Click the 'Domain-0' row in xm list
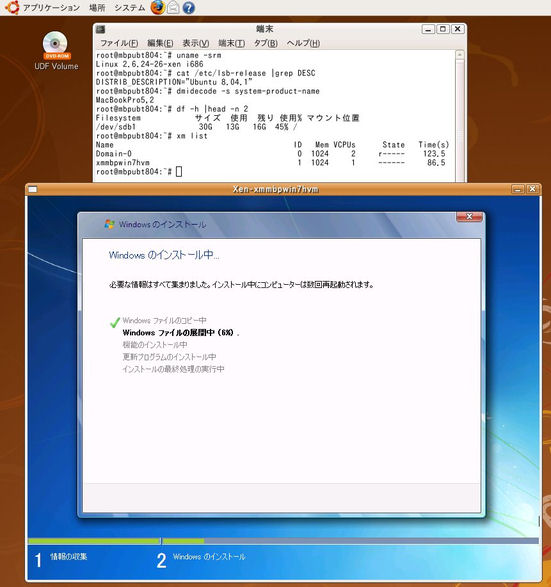551x587 pixels. point(271,154)
